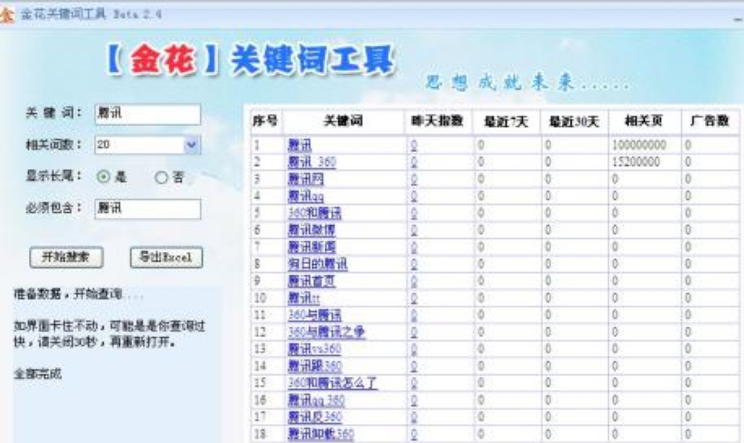Open the 腾讯qq keyword link in row 4

306,196
